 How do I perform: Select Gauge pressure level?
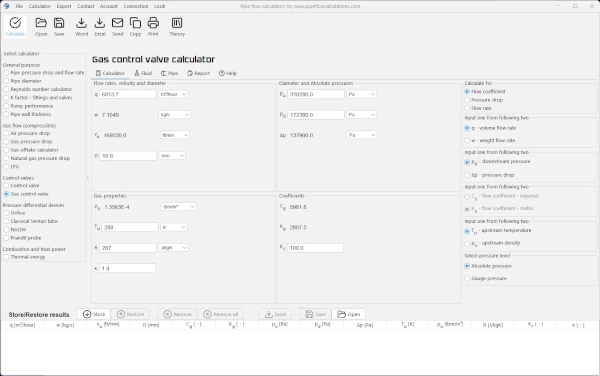[x=486, y=278]
